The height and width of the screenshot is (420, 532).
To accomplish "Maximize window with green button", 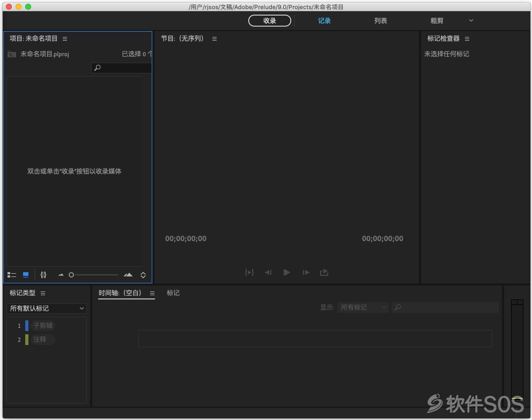I will (28, 7).
